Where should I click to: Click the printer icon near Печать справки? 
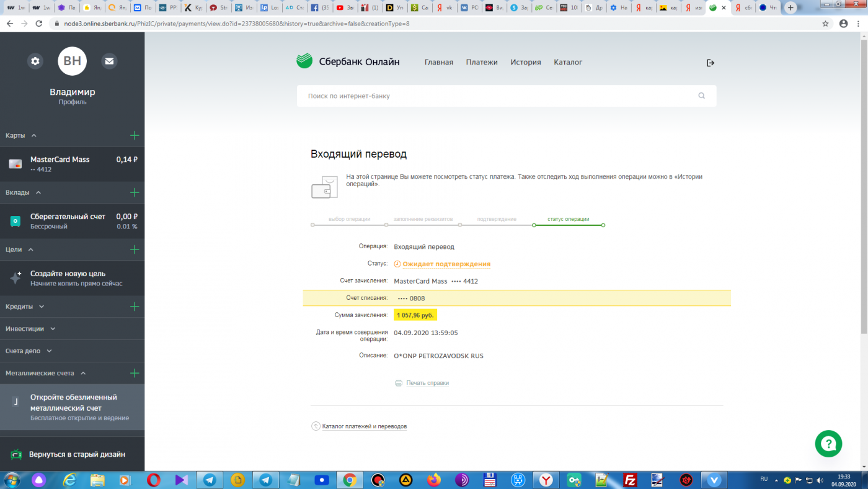[399, 383]
